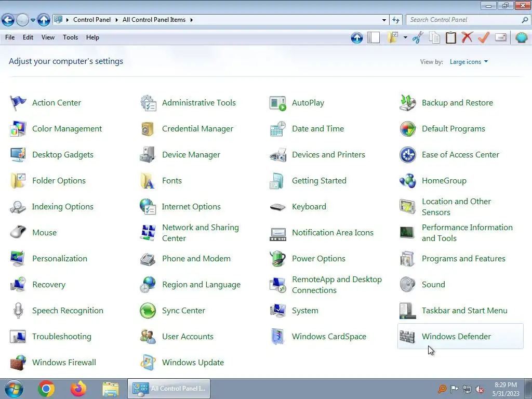Screen dimensions: 532x399
Task: Go back with the Back navigation button
Action: coord(8,20)
